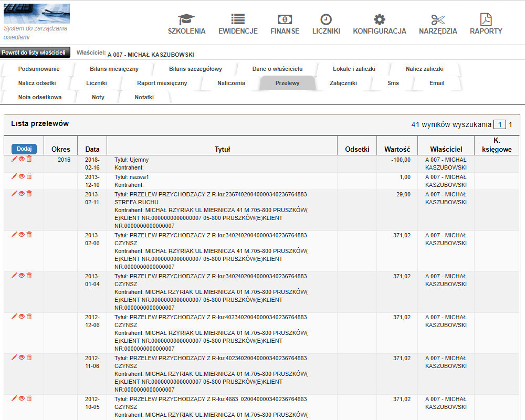
Task: Open the Notatki tab
Action: pyautogui.click(x=144, y=97)
